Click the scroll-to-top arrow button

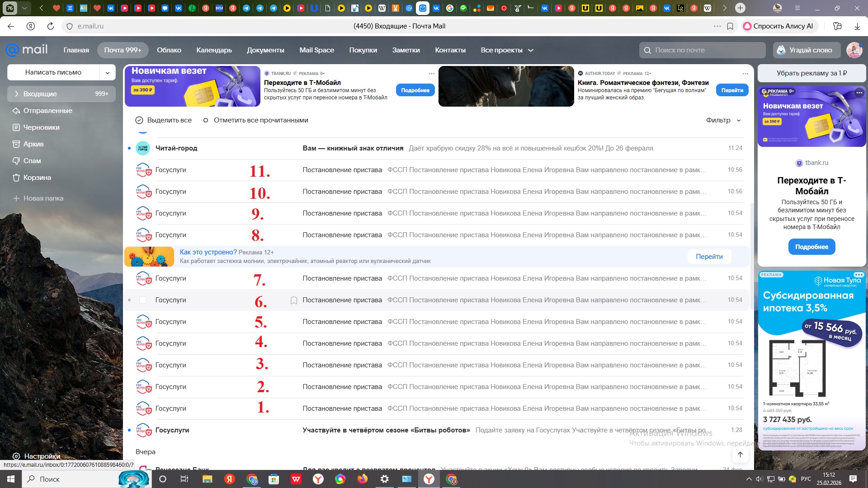click(740, 455)
